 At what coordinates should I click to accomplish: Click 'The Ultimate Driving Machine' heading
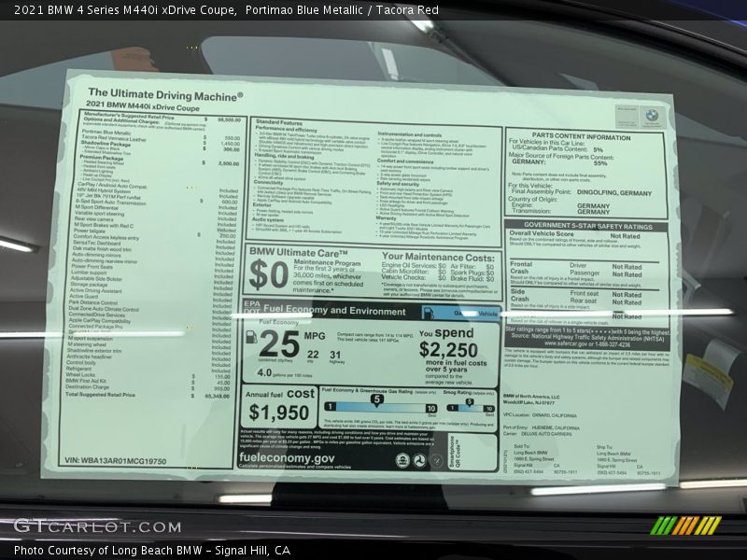click(165, 94)
